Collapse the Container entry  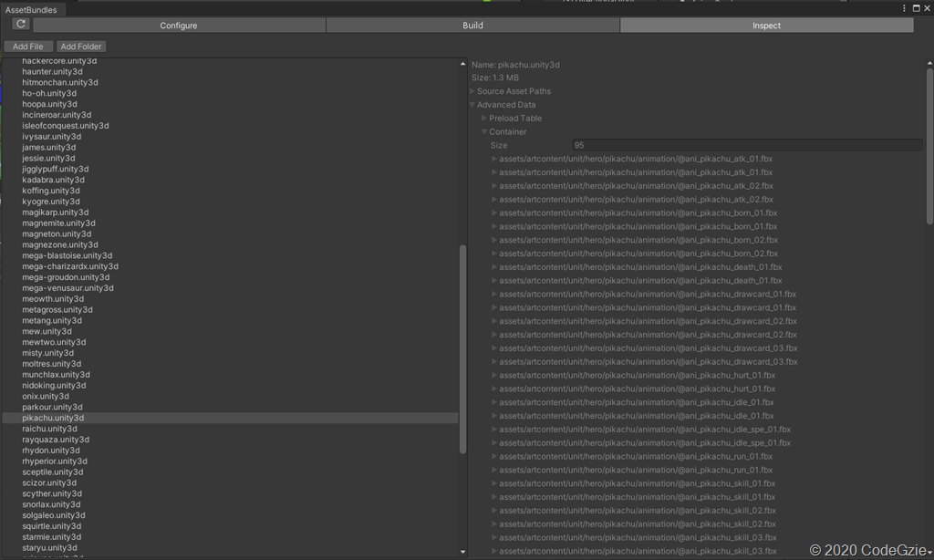click(x=484, y=131)
